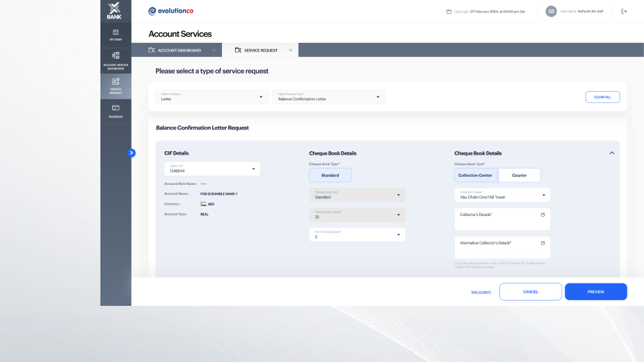This screenshot has width=644, height=362.
Task: Switch to the Account Dashboard tab
Action: (175, 50)
